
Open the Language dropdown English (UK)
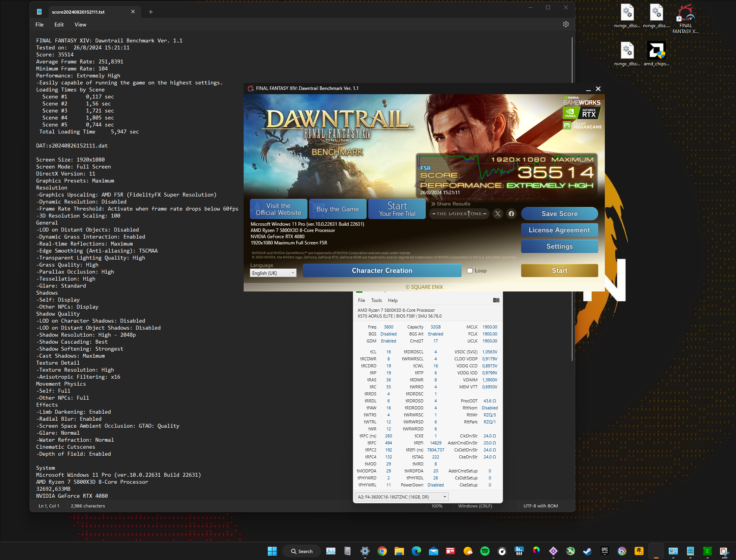tap(273, 273)
